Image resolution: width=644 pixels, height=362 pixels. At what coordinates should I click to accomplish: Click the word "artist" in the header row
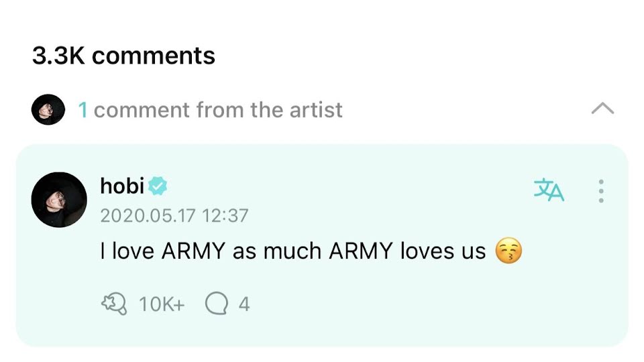pyautogui.click(x=315, y=109)
